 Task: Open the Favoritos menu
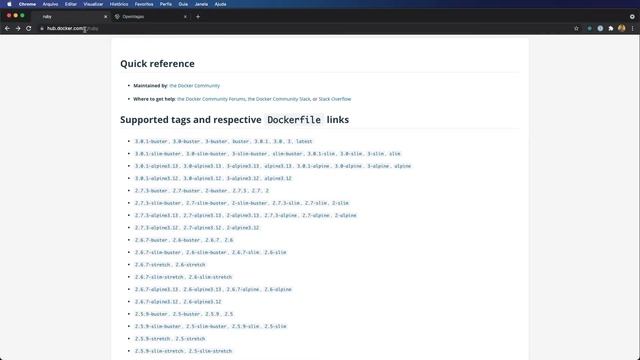tap(144, 4)
